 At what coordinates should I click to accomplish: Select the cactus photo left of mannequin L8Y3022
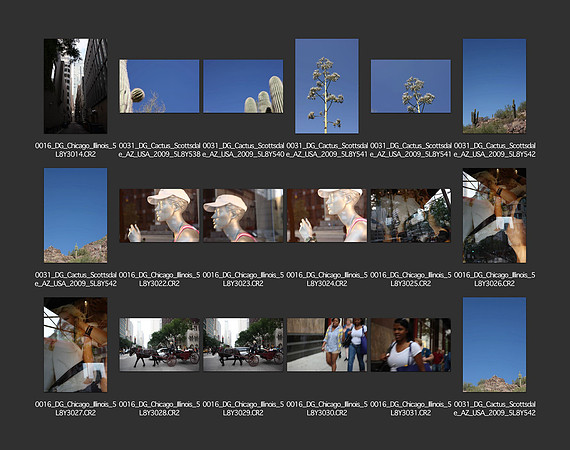click(76, 216)
